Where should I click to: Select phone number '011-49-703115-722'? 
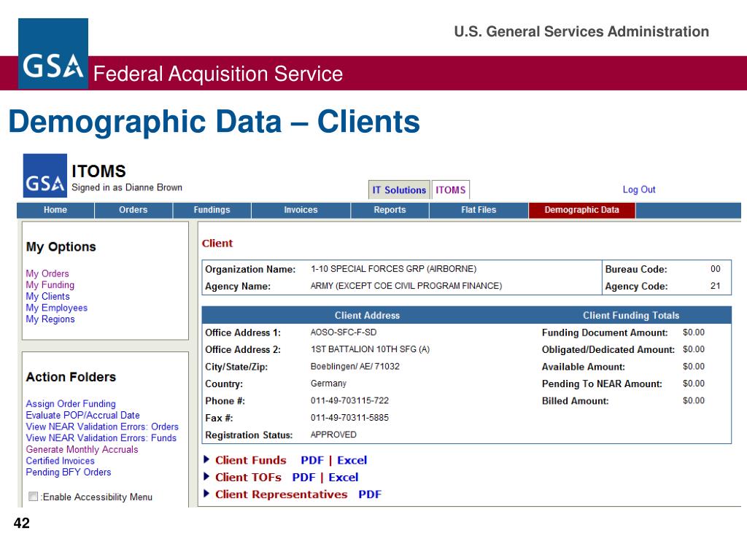pos(349,400)
